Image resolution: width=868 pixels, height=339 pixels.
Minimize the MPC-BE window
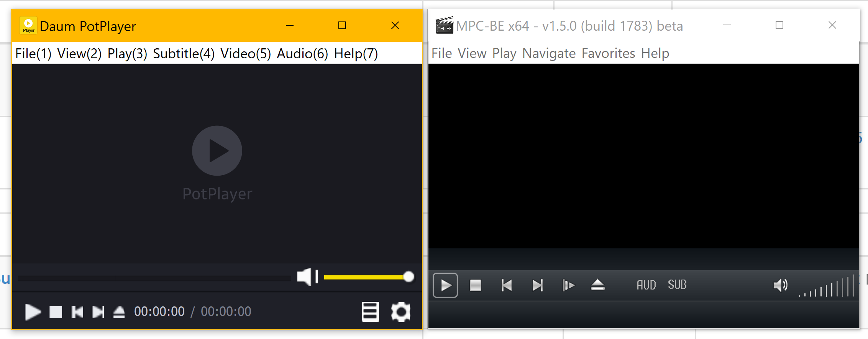tap(727, 25)
